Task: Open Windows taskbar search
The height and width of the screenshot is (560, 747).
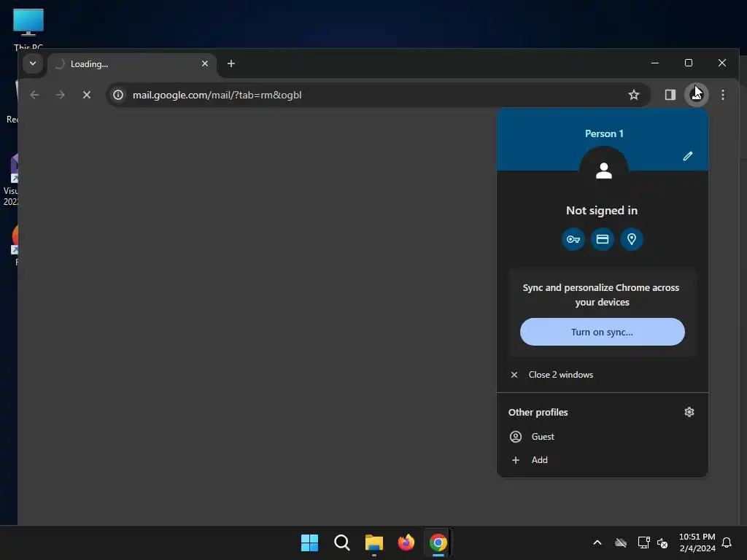Action: [341, 542]
